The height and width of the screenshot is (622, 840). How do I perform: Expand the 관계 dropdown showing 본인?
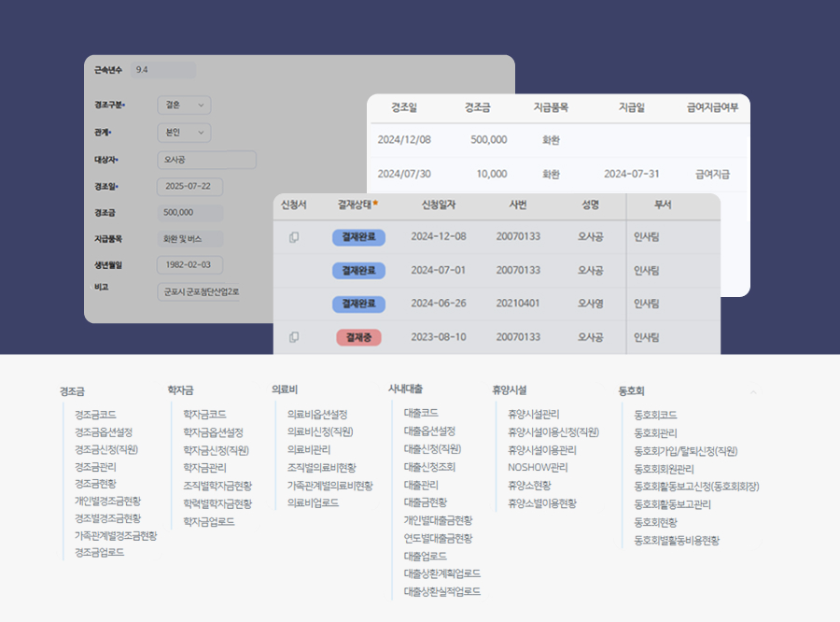(x=184, y=133)
